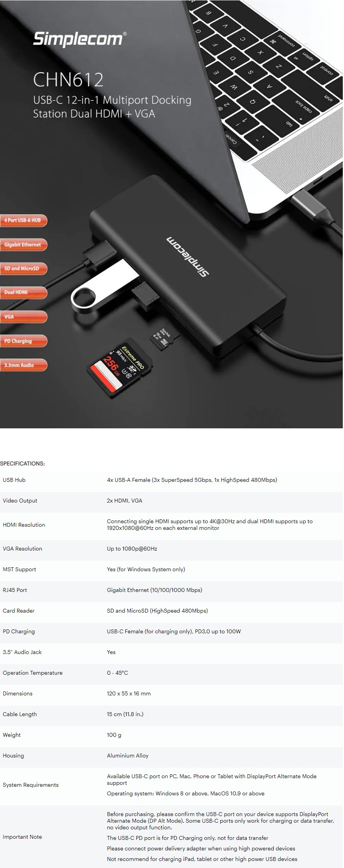Click the SPECIFICATIONS heading
The height and width of the screenshot is (868, 344).
(x=22, y=463)
